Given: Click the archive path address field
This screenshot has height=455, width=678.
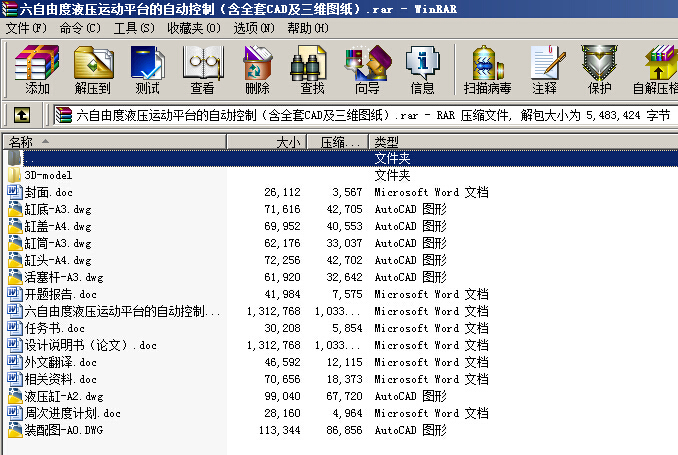Looking at the screenshot, I should [365, 115].
